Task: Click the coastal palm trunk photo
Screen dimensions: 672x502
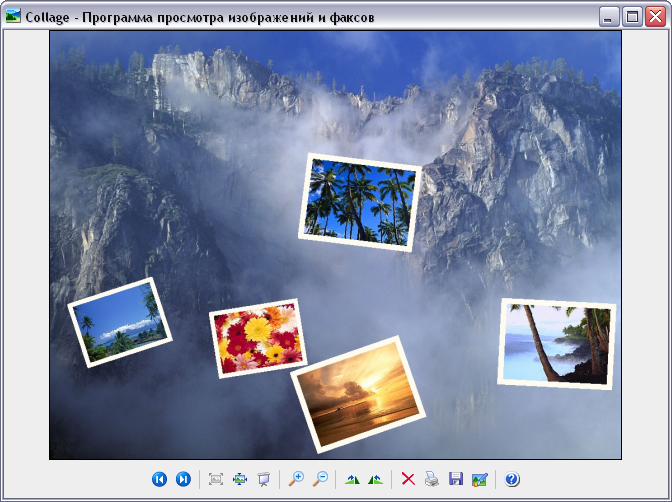Action: [557, 344]
